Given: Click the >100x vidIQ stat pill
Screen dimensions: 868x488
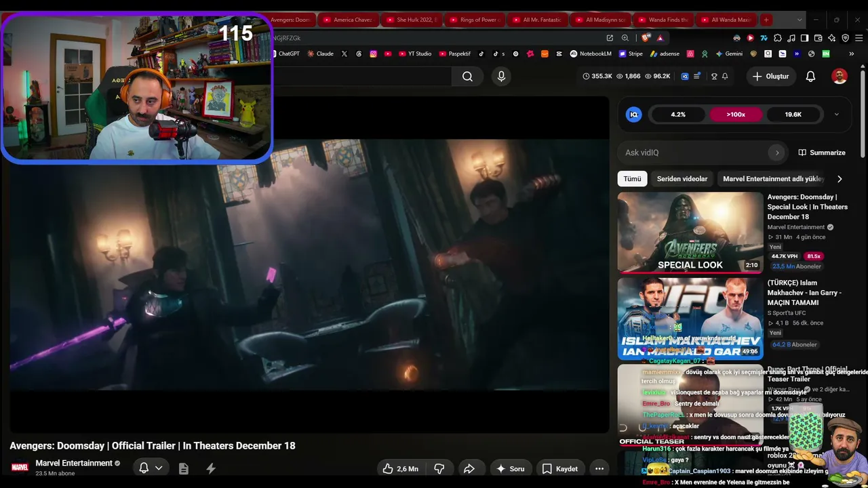Looking at the screenshot, I should pos(736,115).
